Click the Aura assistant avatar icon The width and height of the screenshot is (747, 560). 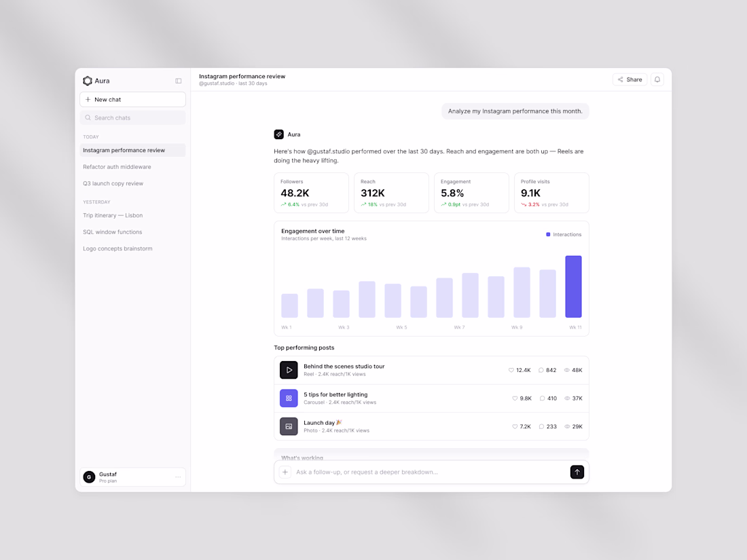click(278, 134)
